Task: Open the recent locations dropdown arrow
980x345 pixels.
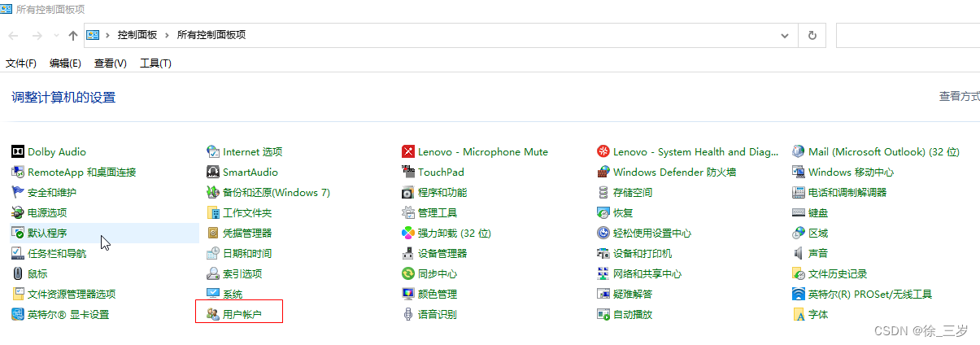Action: (x=56, y=35)
